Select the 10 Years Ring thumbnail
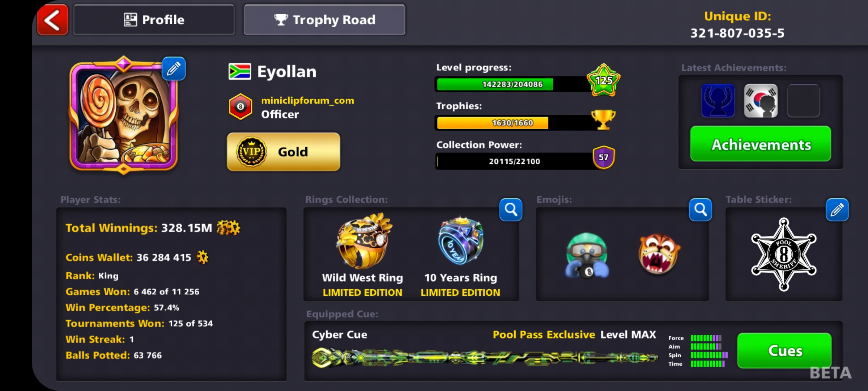Screen dimensions: 868x391 click(460, 241)
